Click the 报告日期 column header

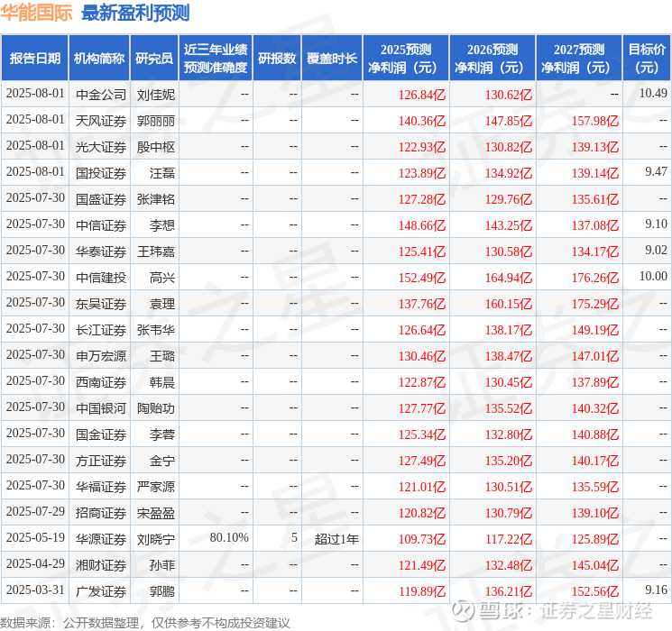34,58
